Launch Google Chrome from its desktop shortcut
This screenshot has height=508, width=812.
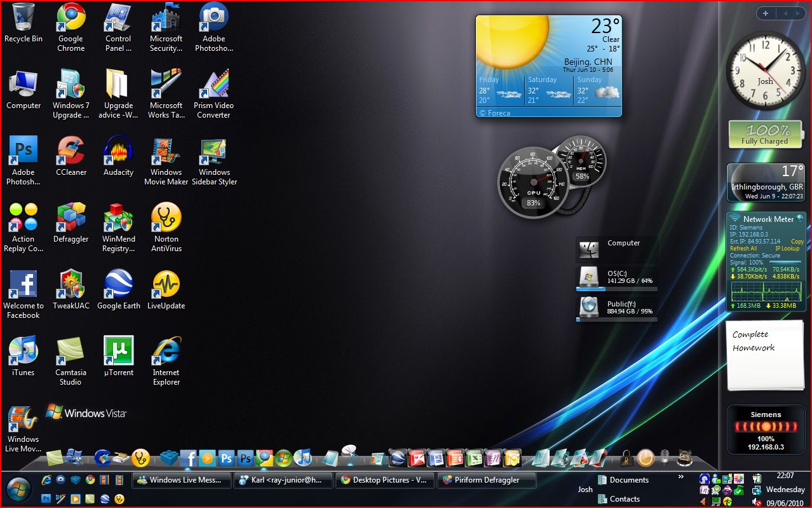coord(71,27)
